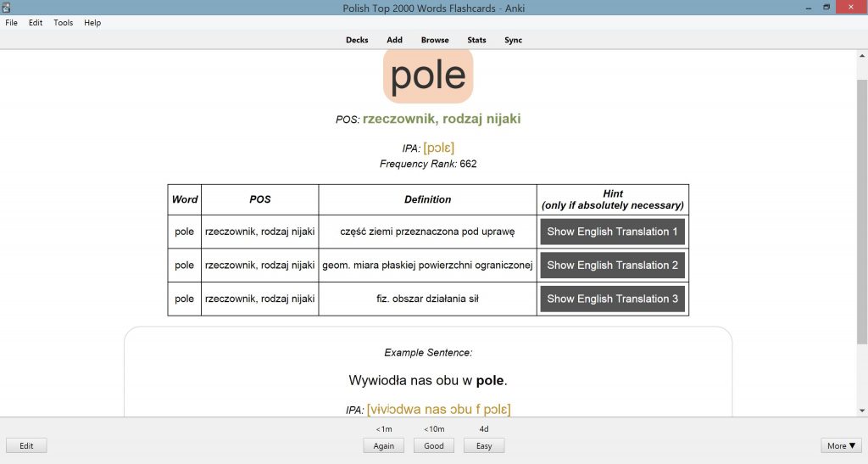Click the vertical scrollbar thumb
This screenshot has height=464, width=868.
862,213
